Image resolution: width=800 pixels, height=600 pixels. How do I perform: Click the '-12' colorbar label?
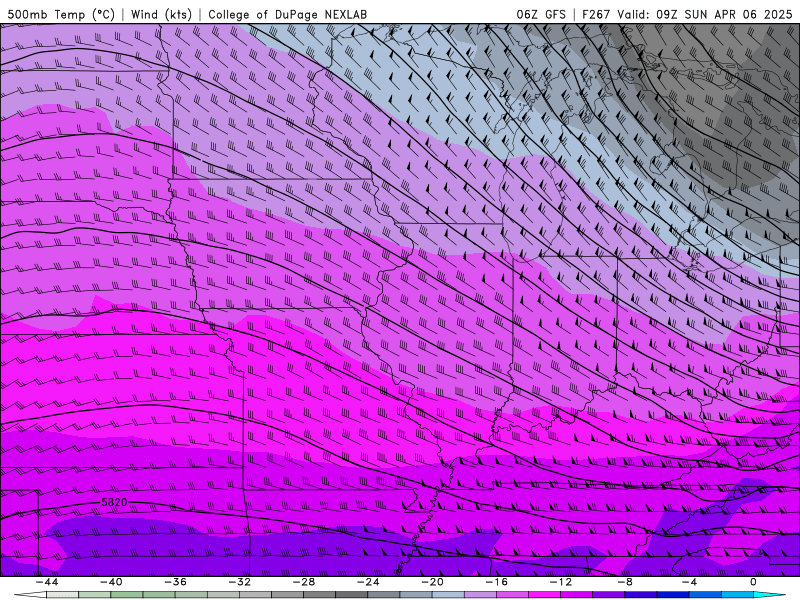[x=561, y=582]
